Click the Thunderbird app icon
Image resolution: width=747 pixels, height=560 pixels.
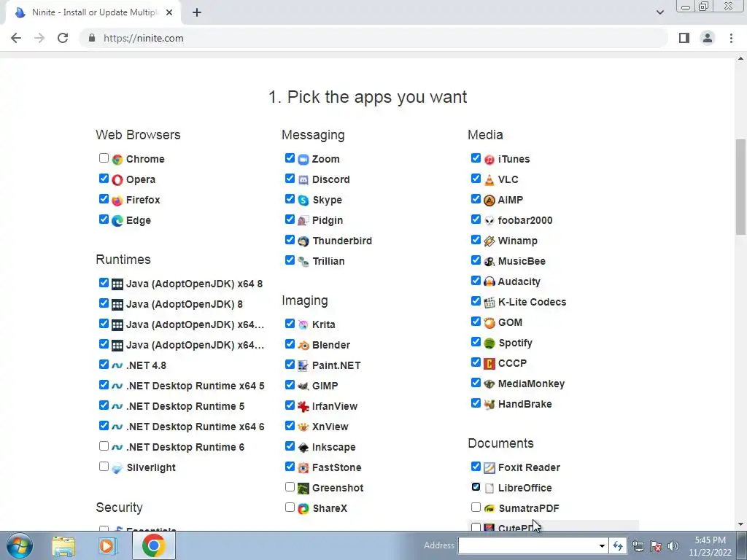303,241
